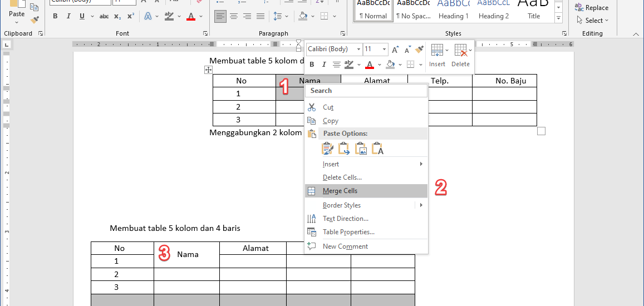Click the tab selector at ruler corner
This screenshot has width=644, height=306.
coord(7,45)
